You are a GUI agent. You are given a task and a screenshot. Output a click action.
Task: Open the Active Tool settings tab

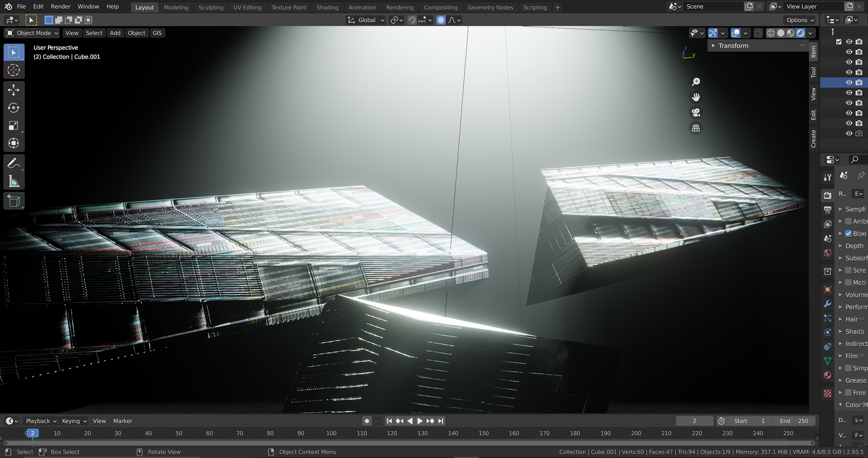point(827,177)
